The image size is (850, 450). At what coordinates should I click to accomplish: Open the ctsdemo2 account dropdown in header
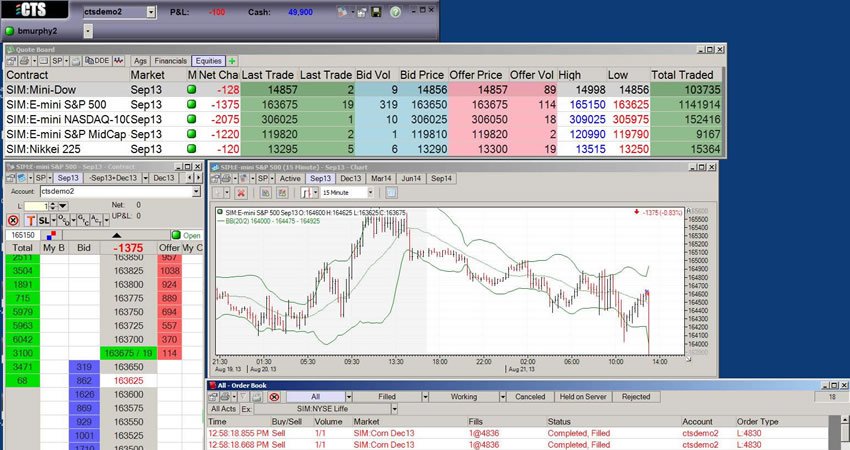[x=151, y=12]
